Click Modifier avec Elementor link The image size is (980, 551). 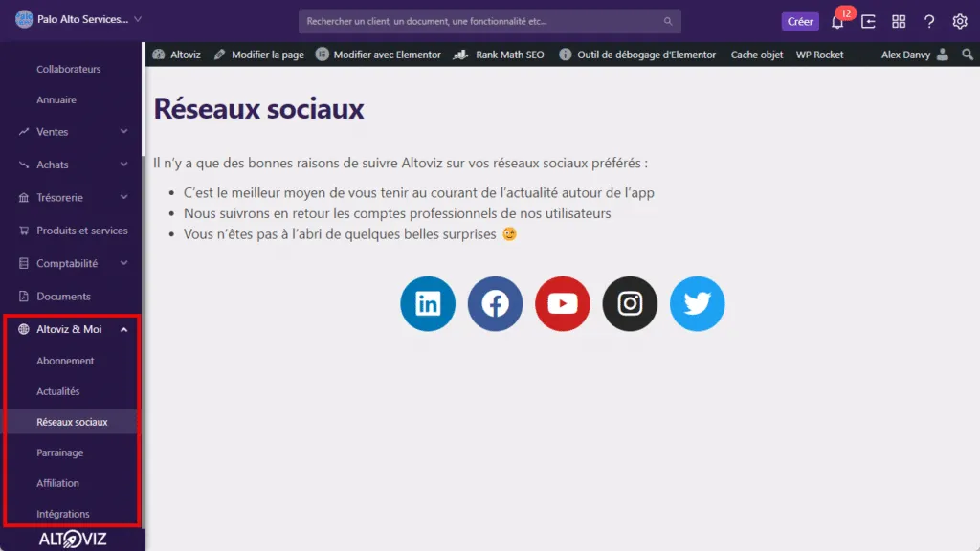tap(387, 55)
